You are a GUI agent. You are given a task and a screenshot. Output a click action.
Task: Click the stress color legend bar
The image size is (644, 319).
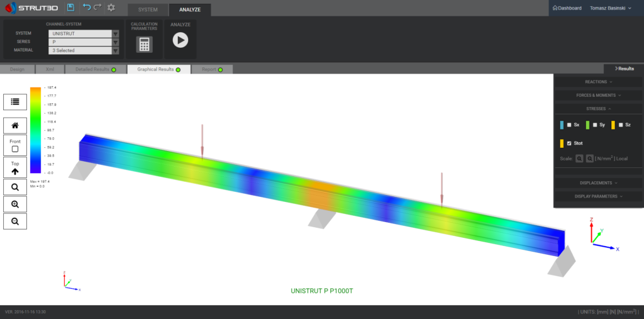click(35, 130)
